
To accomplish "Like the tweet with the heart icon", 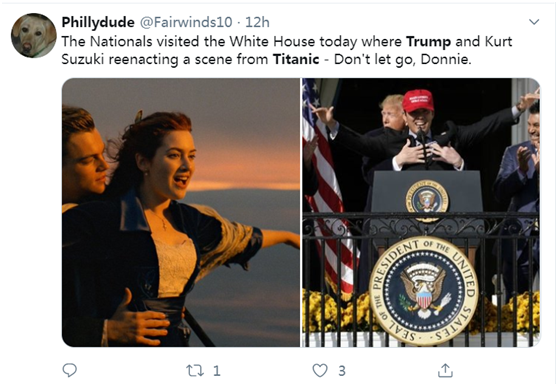I will pyautogui.click(x=320, y=370).
